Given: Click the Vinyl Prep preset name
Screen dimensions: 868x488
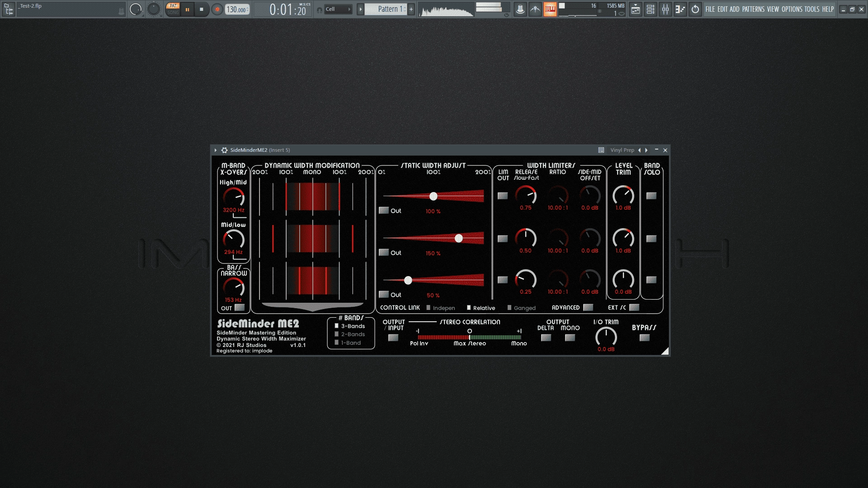Looking at the screenshot, I should (x=622, y=150).
